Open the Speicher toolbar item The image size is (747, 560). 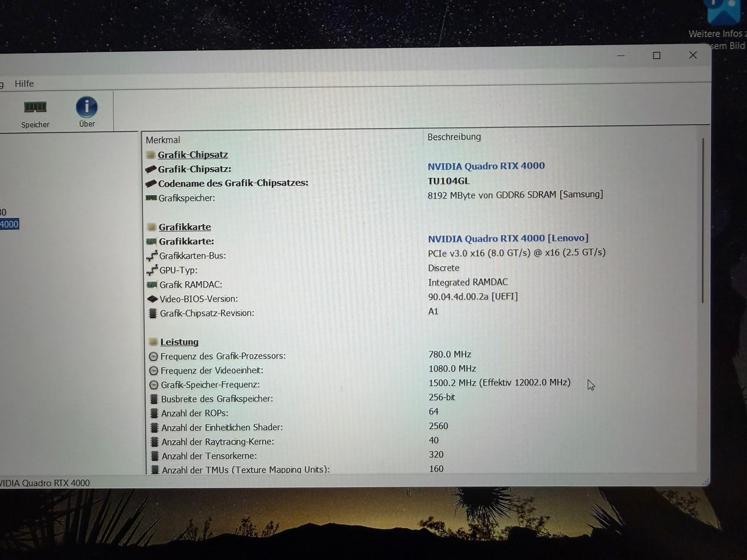tap(35, 113)
